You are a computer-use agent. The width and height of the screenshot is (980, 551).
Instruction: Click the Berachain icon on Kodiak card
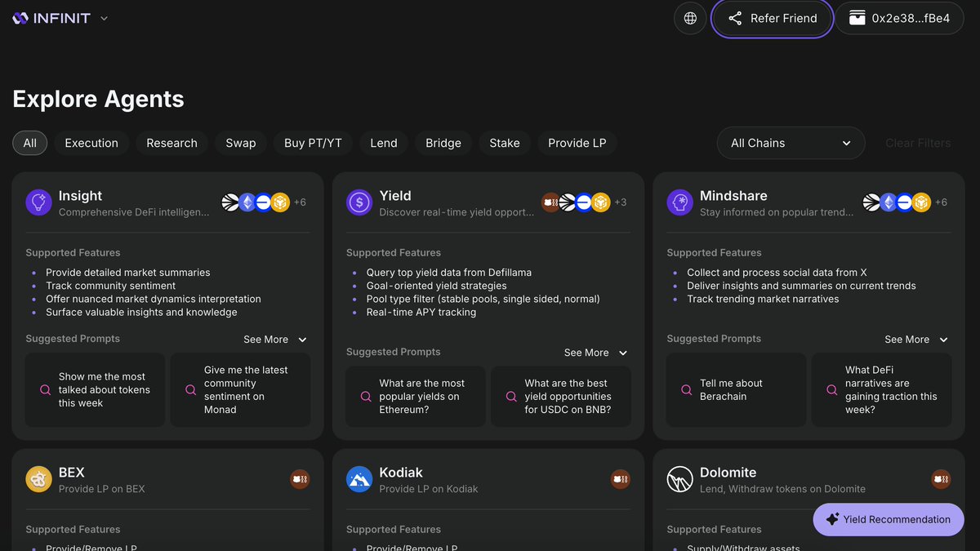621,479
